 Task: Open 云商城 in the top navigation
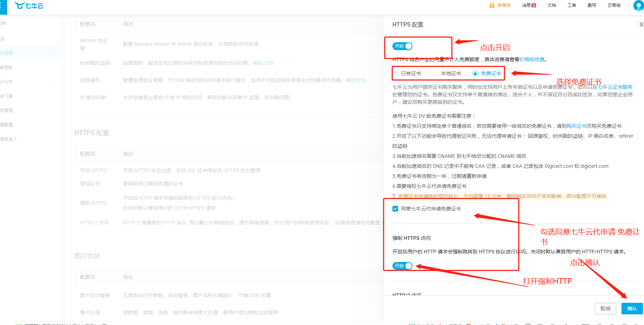614,5
